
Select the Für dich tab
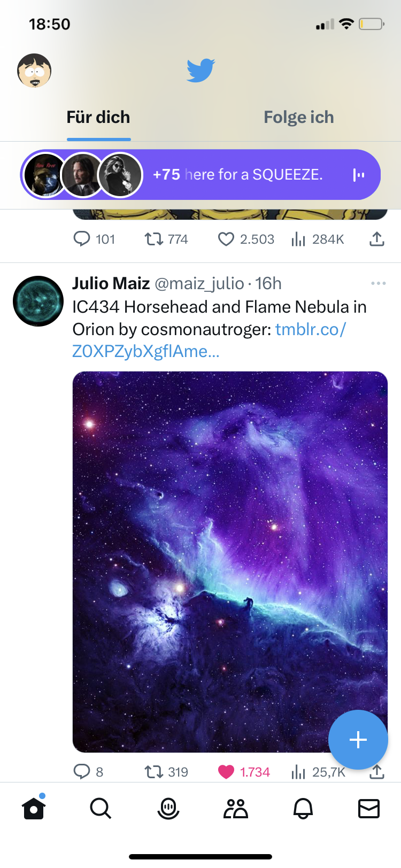pyautogui.click(x=98, y=118)
